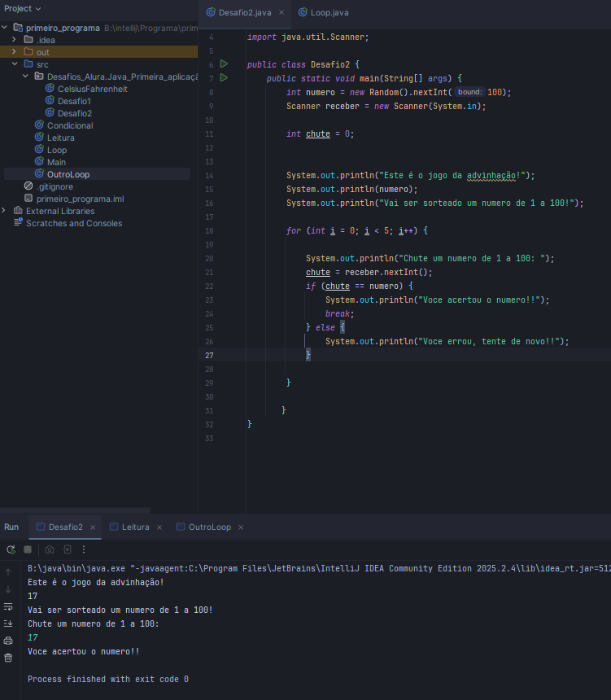Open the Run panel more options menu
The width and height of the screenshot is (611, 700).
coord(83,549)
